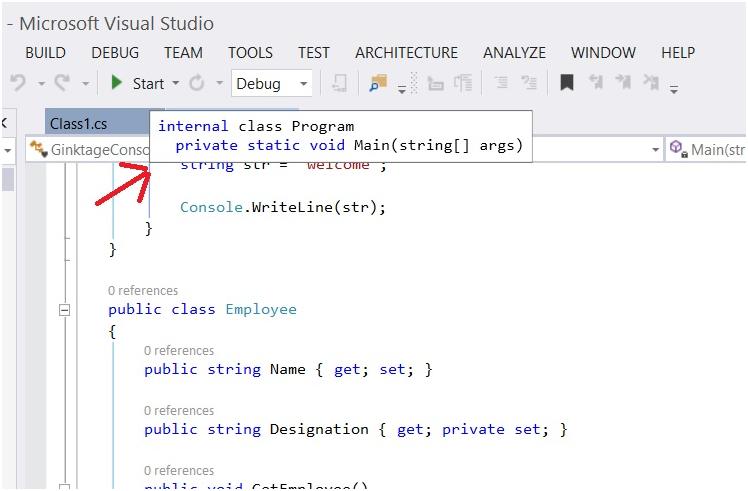Screen dimensions: 748x491
Task: Click the grayed document icon after Debug combo
Action: [339, 83]
